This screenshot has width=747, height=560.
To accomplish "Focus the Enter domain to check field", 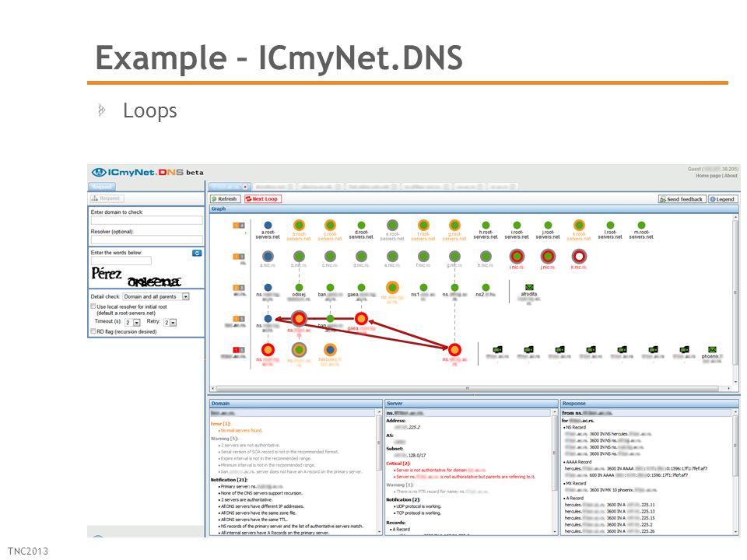I will (147, 220).
